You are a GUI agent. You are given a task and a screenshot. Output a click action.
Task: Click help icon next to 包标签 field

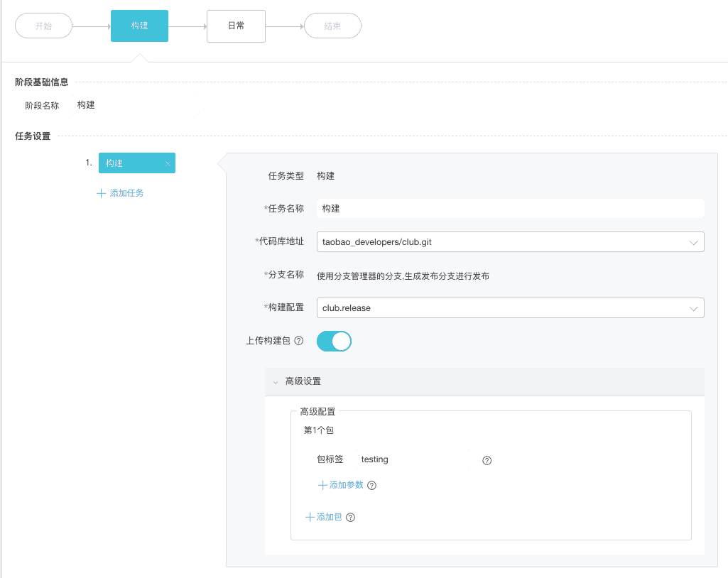coord(487,461)
